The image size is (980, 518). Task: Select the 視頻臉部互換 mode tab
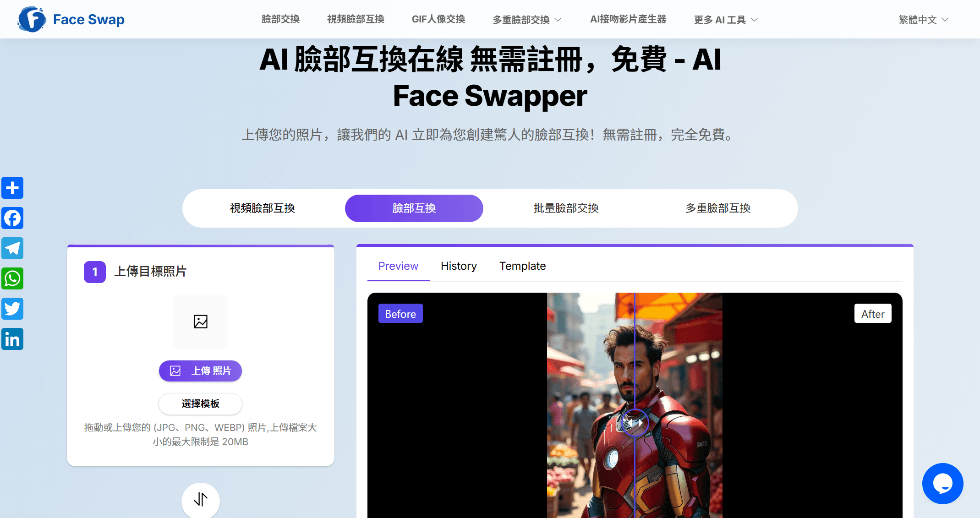(262, 208)
